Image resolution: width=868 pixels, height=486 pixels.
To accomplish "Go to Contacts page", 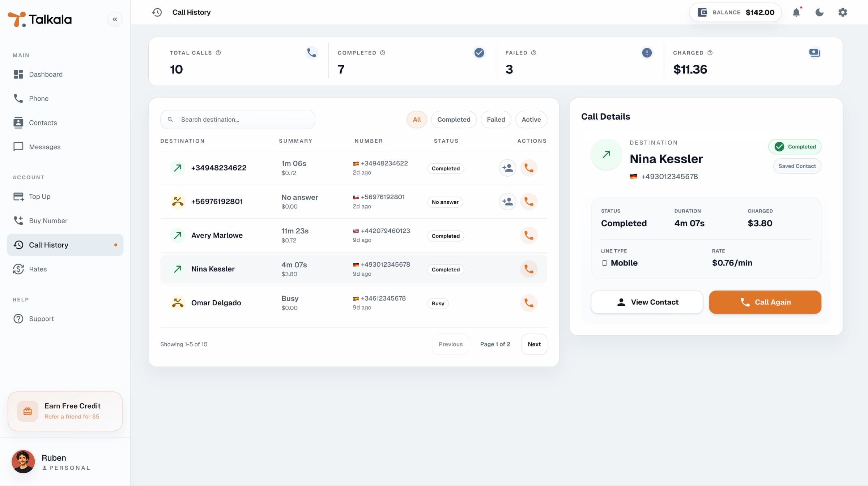I will tap(65, 122).
